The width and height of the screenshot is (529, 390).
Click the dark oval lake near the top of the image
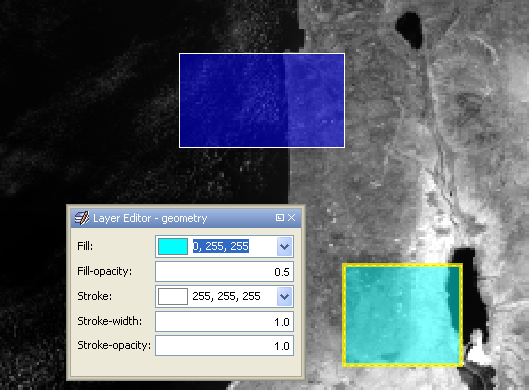pyautogui.click(x=409, y=30)
